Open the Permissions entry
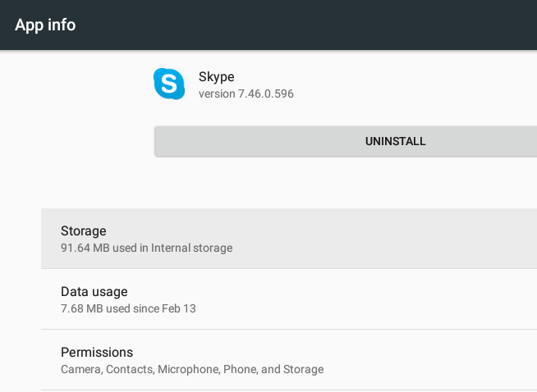This screenshot has width=537, height=392. tap(289, 360)
